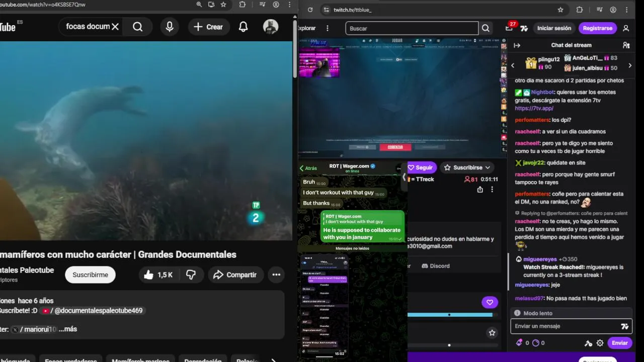Viewport: 644px width, 362px height.
Task: Zoom icon in YouTube browser address bar
Action: click(199, 5)
